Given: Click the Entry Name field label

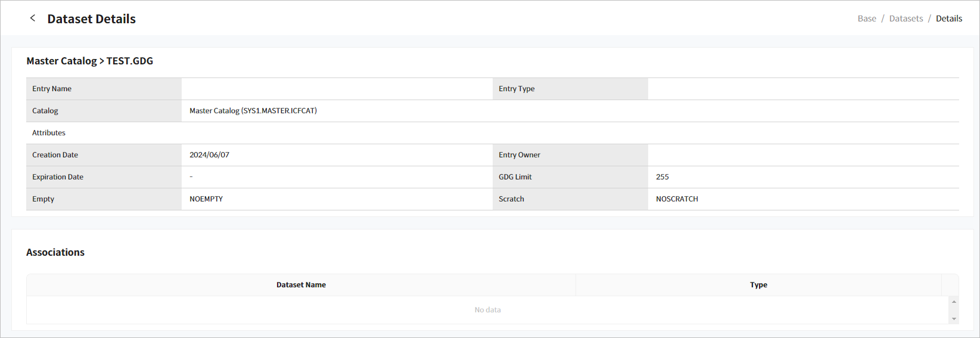Looking at the screenshot, I should (52, 89).
